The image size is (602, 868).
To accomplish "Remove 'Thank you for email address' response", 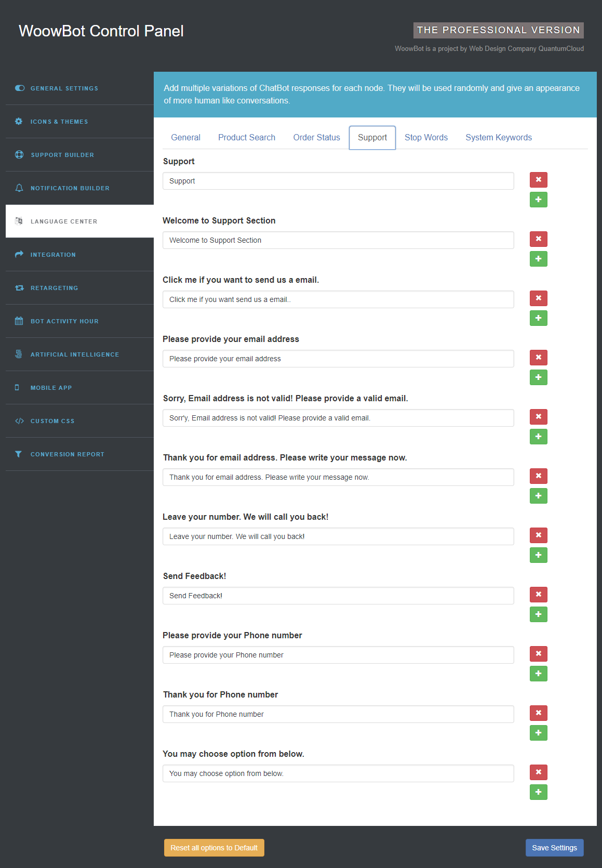I will tap(539, 476).
